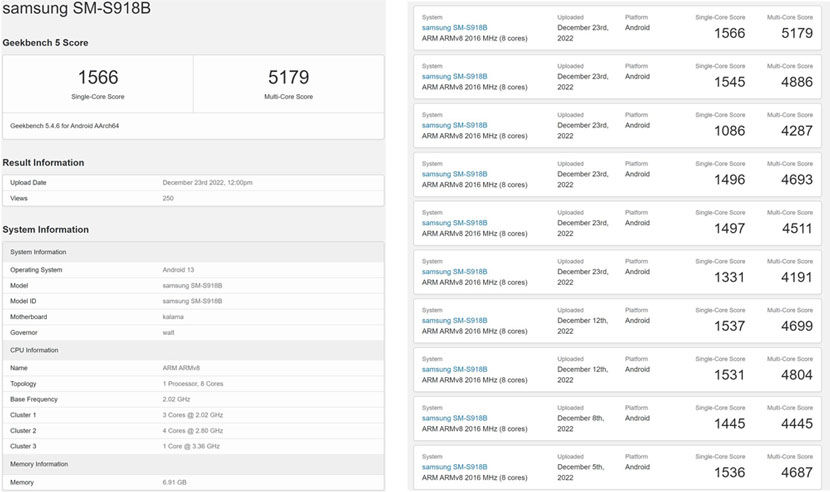Open samsung SM-S918B link in 1496 score row
830x492 pixels.
(454, 174)
